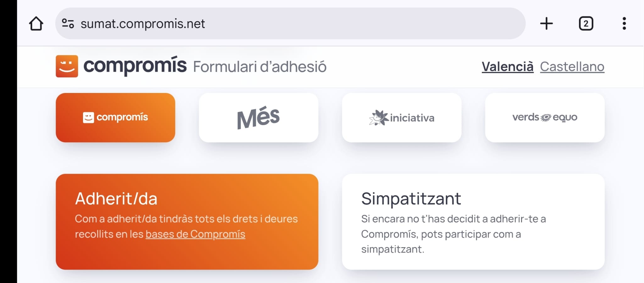Image resolution: width=644 pixels, height=283 pixels.
Task: Focus the address bar URL field
Action: point(283,24)
